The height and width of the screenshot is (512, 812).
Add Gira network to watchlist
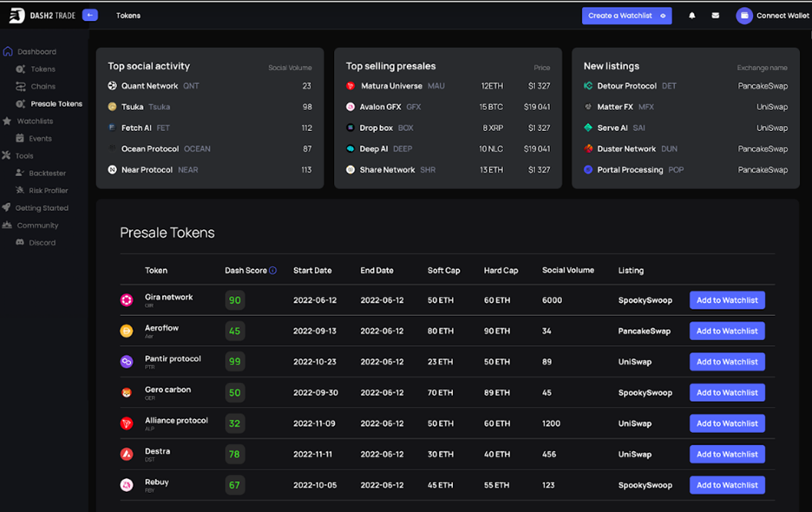click(727, 299)
